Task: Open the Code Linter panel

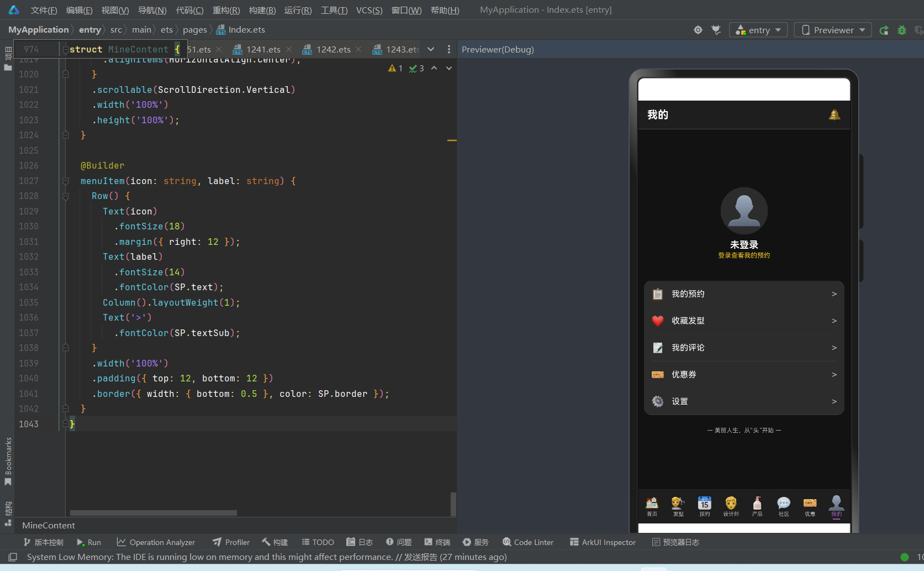Action: [x=527, y=542]
